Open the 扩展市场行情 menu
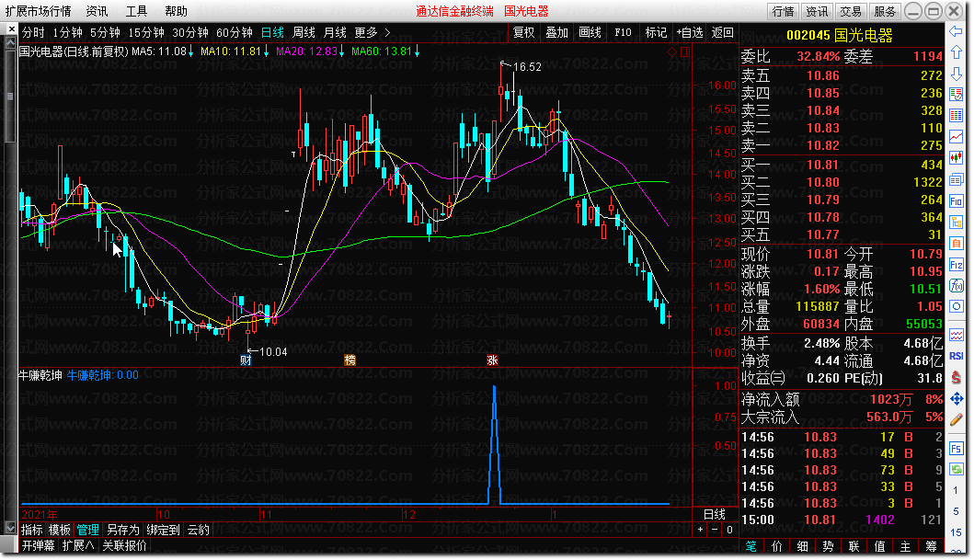This screenshot has width=974, height=560. point(39,11)
